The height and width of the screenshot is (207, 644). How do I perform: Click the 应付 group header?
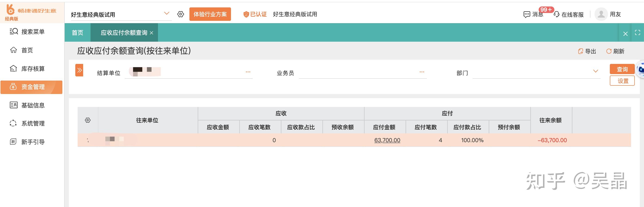447,113
